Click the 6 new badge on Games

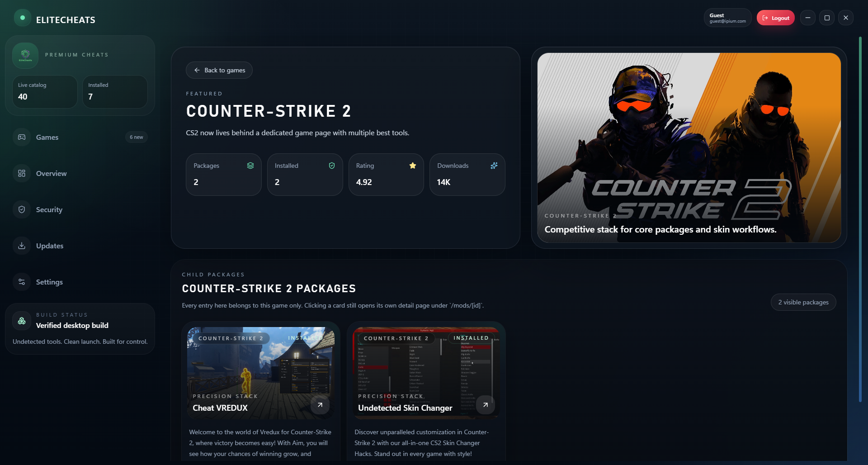pos(137,137)
